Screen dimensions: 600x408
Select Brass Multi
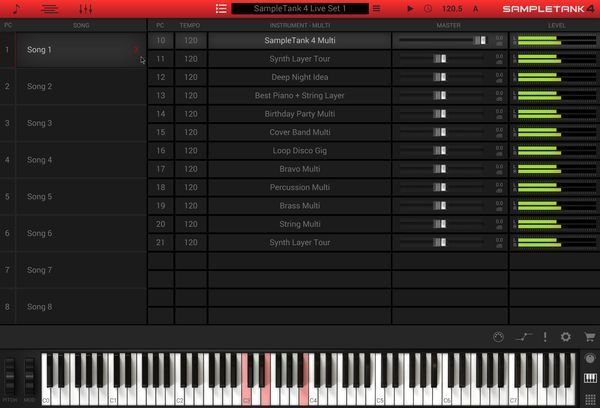click(300, 206)
